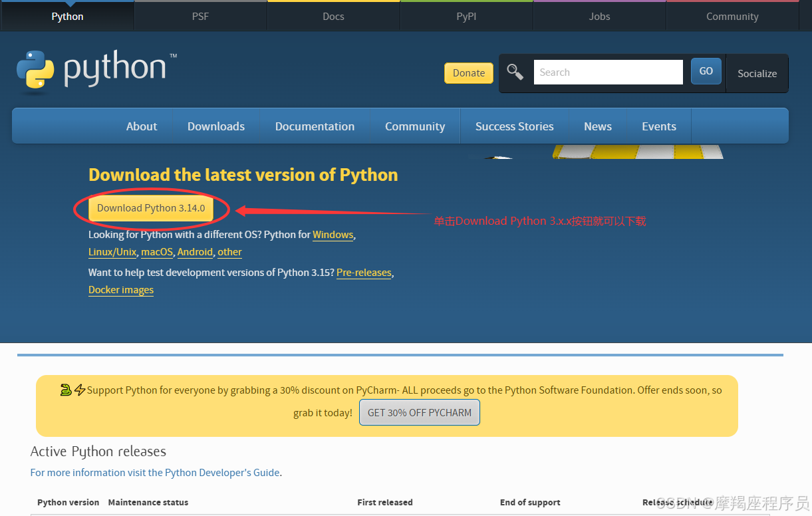Image resolution: width=812 pixels, height=516 pixels.
Task: Open the Python tab in top bar
Action: [67, 16]
